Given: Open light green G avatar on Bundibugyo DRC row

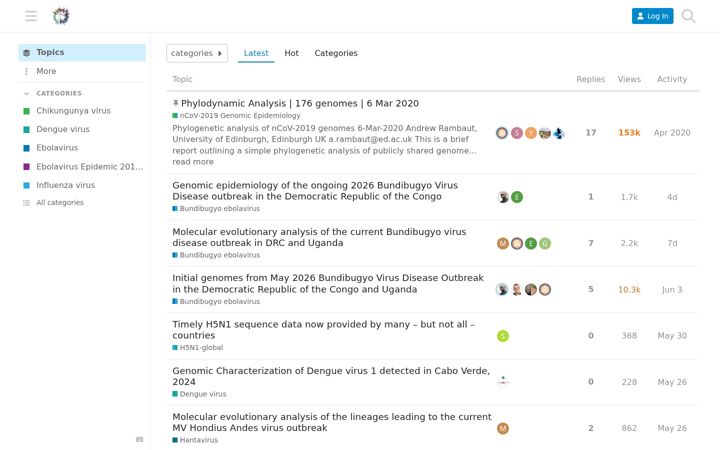Looking at the screenshot, I should tap(545, 243).
